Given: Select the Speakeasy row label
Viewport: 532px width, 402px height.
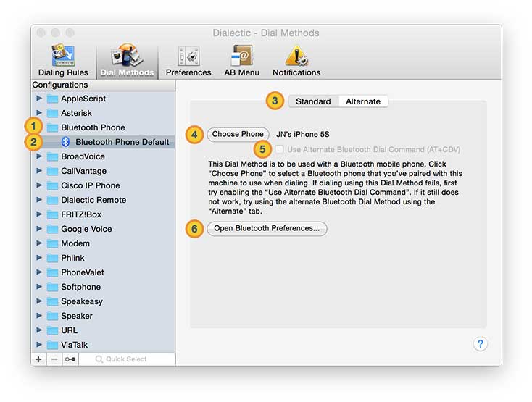Looking at the screenshot, I should point(82,301).
